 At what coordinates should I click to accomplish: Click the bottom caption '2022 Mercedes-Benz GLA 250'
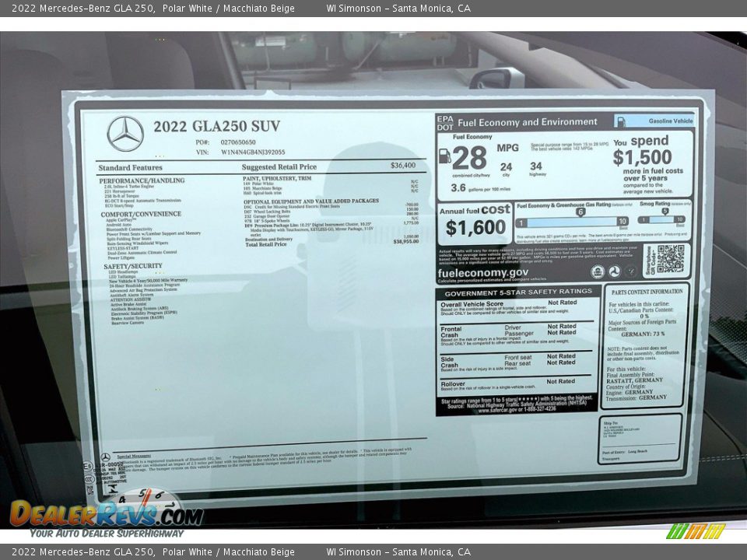83,552
